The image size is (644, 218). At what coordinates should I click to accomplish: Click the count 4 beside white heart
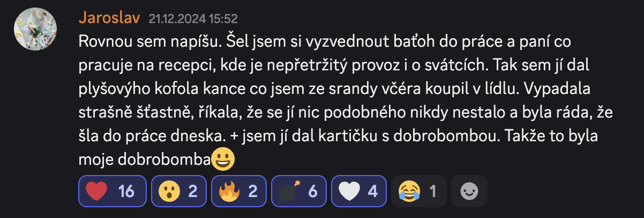(373, 191)
